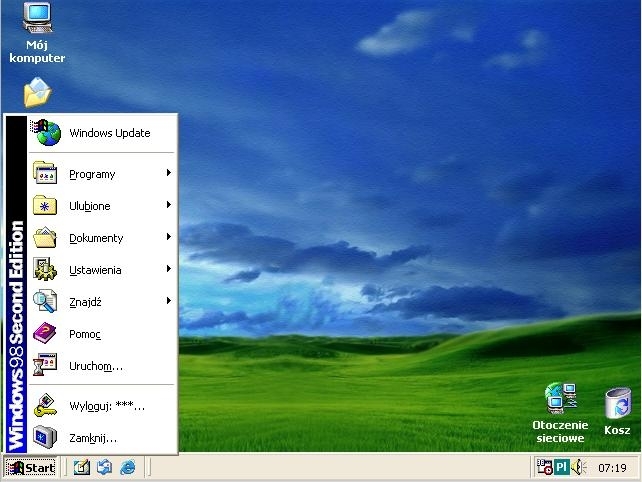The image size is (642, 482).
Task: Select Ulubione in Start menu
Action: [102, 206]
